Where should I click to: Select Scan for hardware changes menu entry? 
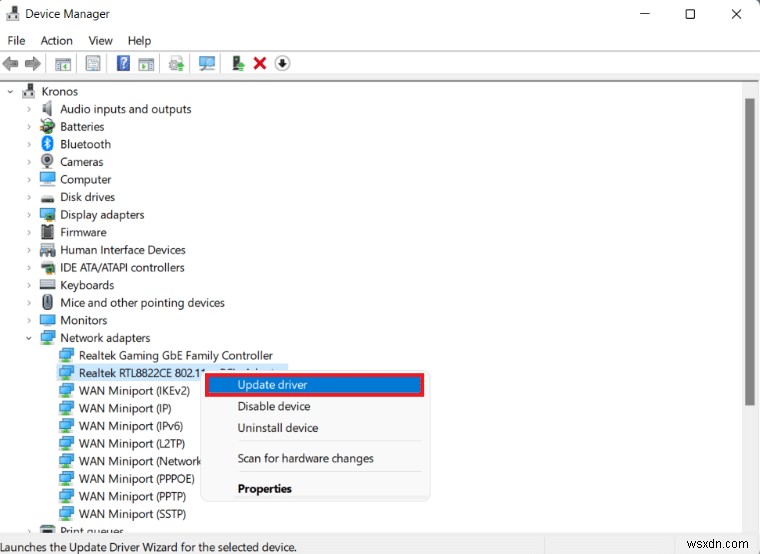tap(315, 458)
